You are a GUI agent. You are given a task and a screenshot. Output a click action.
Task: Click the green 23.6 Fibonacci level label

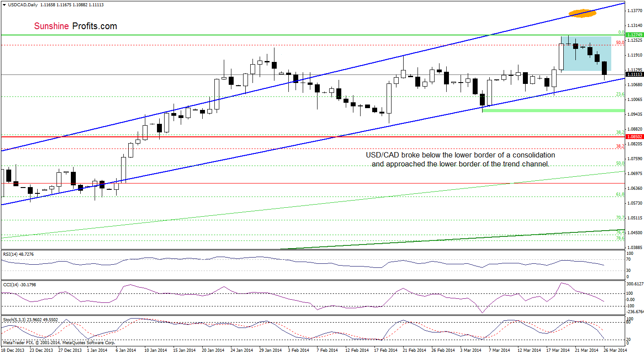click(620, 94)
